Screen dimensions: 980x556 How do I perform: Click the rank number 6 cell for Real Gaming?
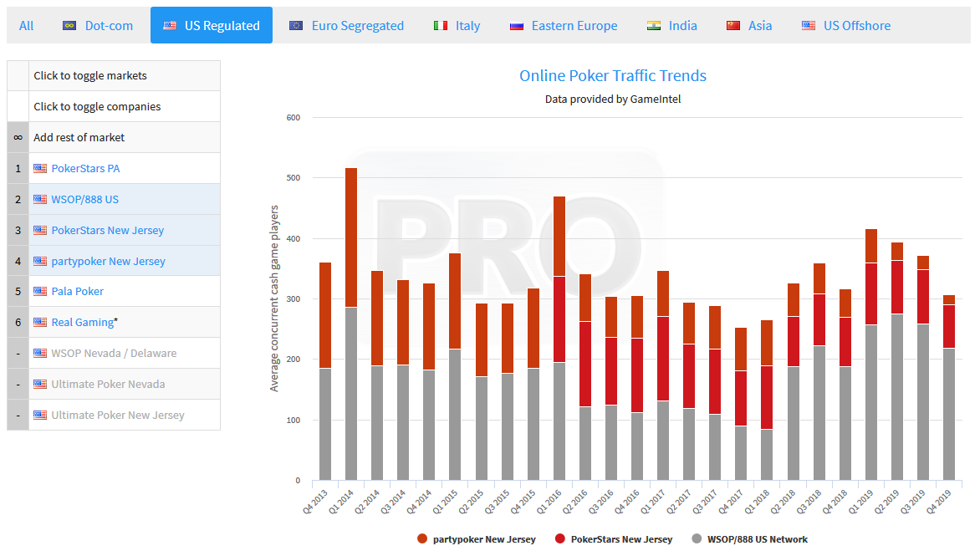click(18, 323)
